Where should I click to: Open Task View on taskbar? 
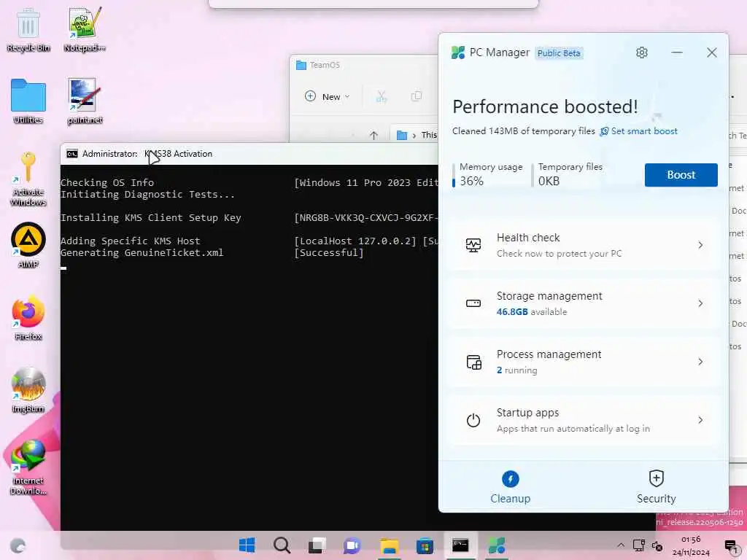click(317, 545)
